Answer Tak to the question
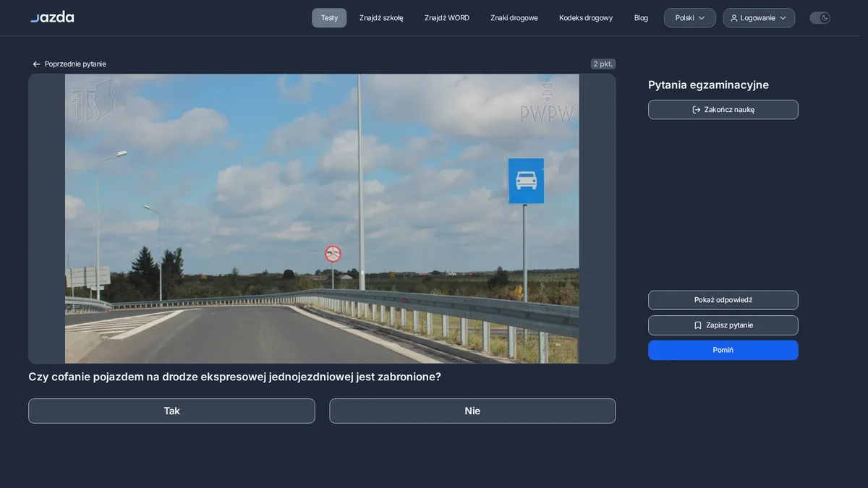The image size is (868, 488). [x=171, y=411]
